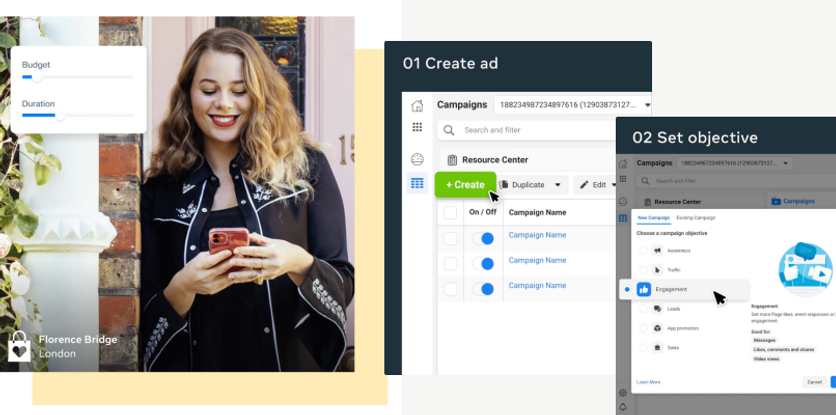Screen dimensions: 836x415
Task: Tick the checkbox in the third campaign row
Action: coord(451,289)
